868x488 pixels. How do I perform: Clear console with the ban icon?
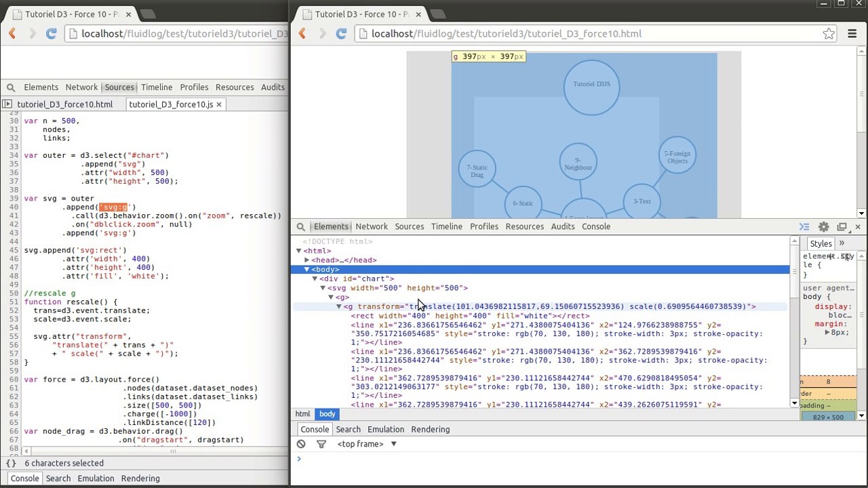click(301, 444)
